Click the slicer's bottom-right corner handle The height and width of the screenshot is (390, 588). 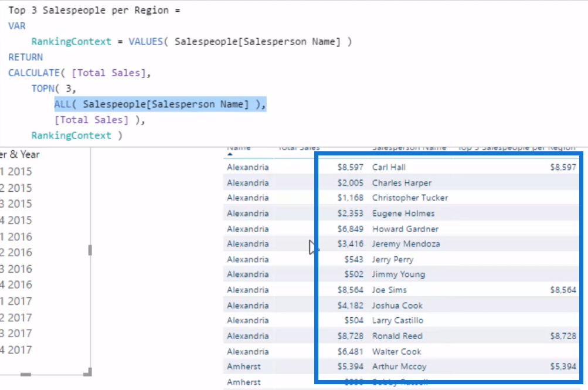pyautogui.click(x=88, y=372)
